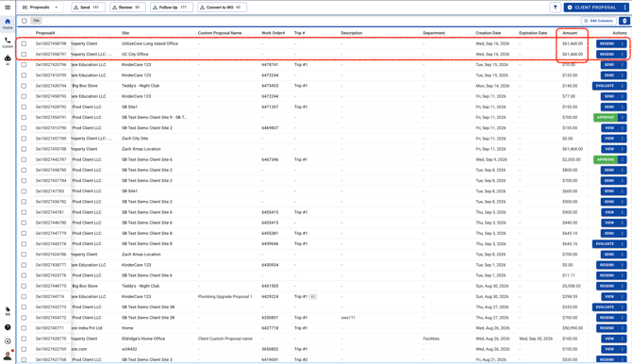632x364 pixels.
Task: Click the Site column header
Action: 125,33
